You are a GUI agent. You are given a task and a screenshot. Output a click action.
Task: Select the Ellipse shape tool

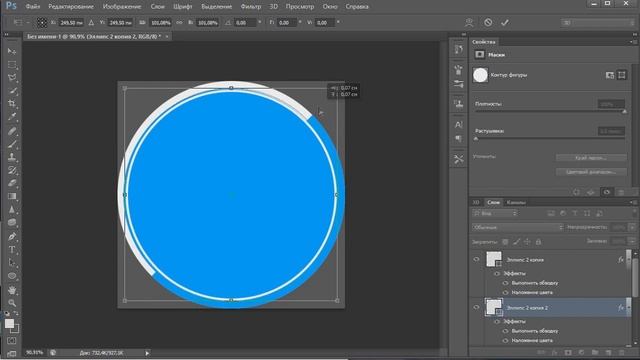[12, 276]
